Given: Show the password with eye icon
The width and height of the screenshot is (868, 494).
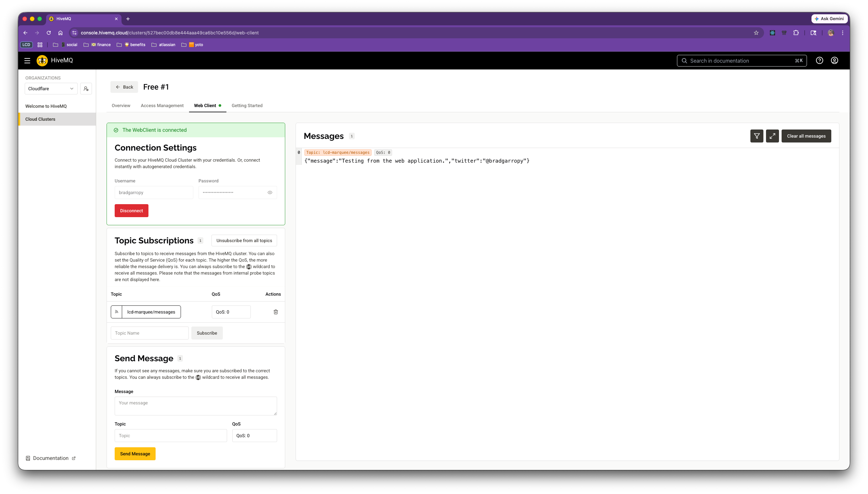Looking at the screenshot, I should (x=270, y=192).
